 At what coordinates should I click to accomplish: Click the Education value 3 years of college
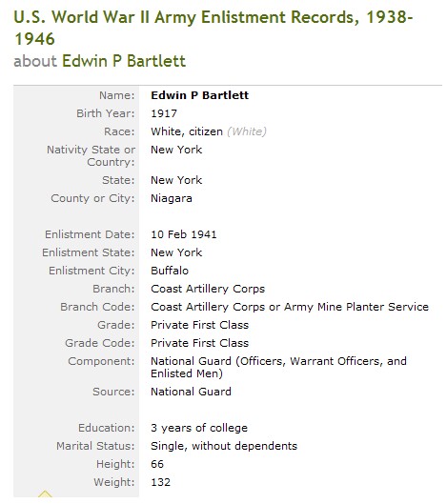199,428
